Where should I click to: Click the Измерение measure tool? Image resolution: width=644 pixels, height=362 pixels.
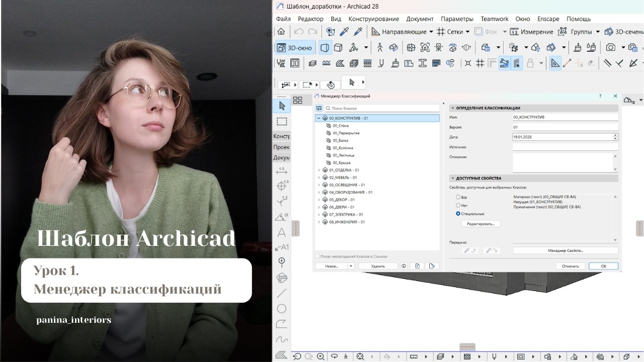(x=532, y=32)
